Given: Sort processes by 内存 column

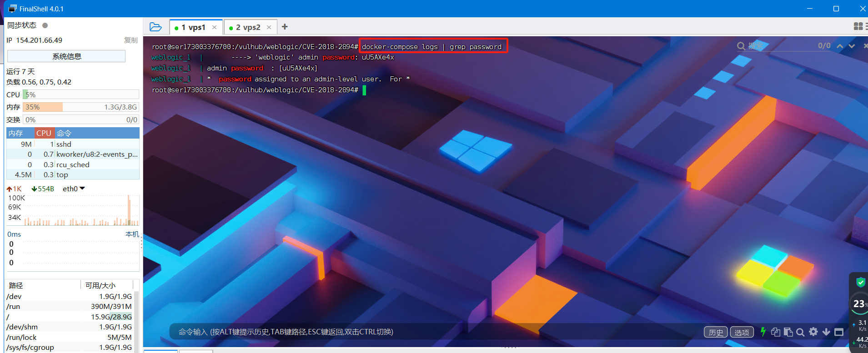Looking at the screenshot, I should 20,133.
